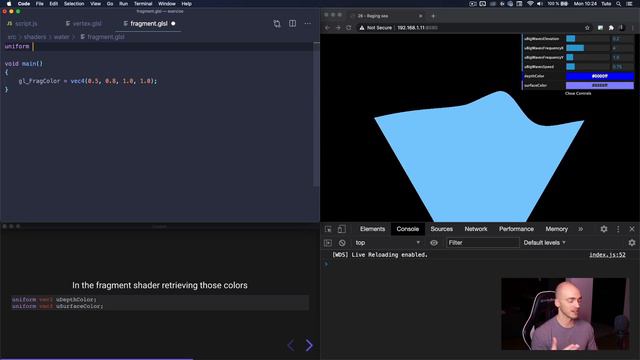Open DevTools settings gear
This screenshot has height=360, width=640.
point(604,229)
